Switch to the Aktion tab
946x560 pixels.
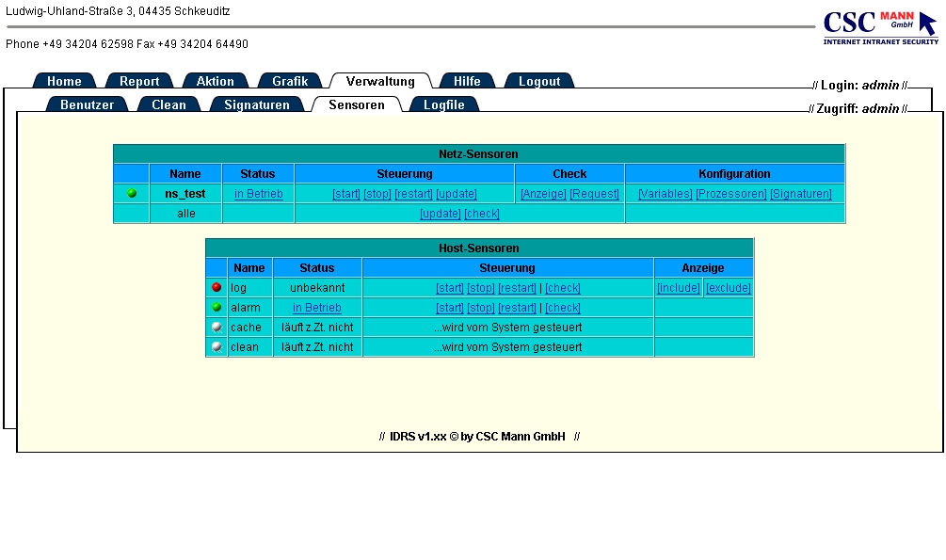[x=216, y=81]
